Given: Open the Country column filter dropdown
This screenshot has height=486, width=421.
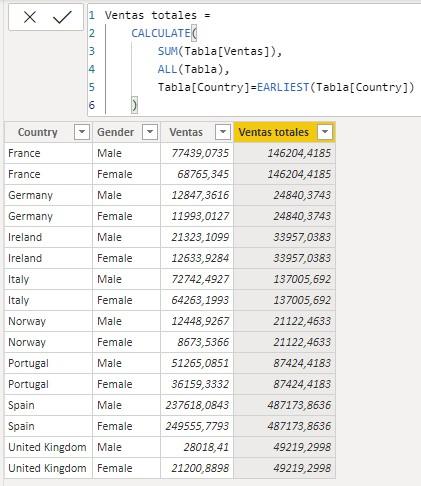Looking at the screenshot, I should [x=82, y=132].
